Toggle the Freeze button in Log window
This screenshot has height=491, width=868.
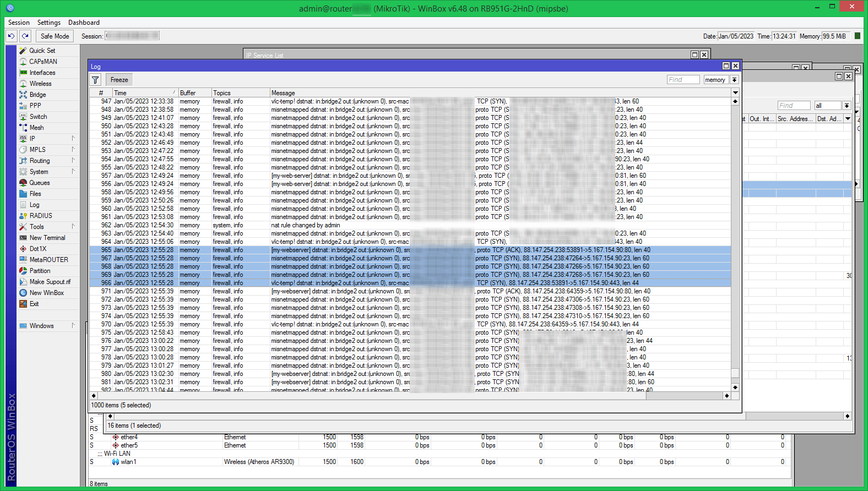pos(119,80)
